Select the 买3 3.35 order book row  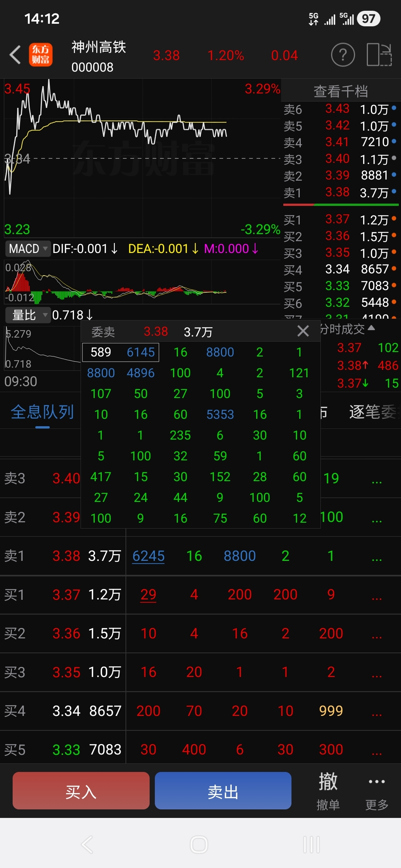340,253
